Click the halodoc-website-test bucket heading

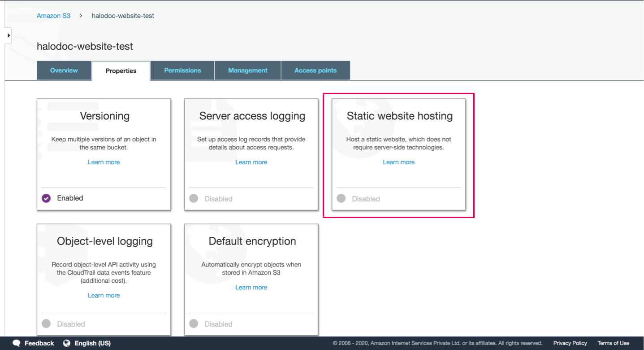[x=85, y=46]
